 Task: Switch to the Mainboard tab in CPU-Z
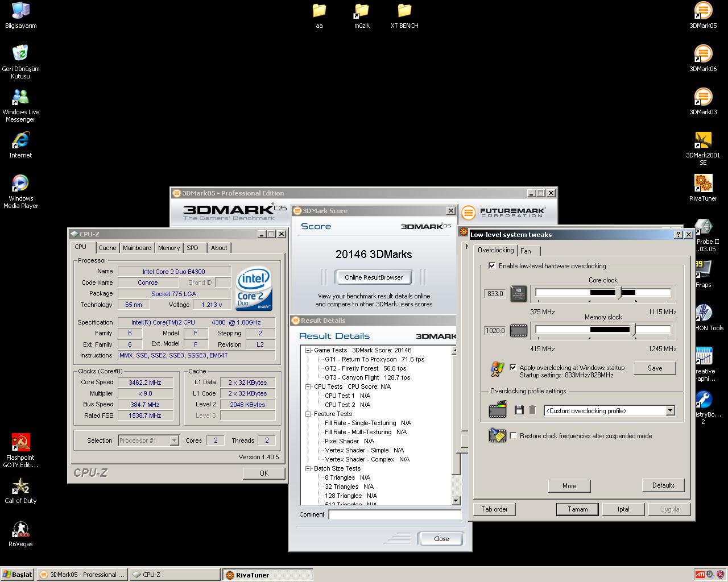(137, 248)
